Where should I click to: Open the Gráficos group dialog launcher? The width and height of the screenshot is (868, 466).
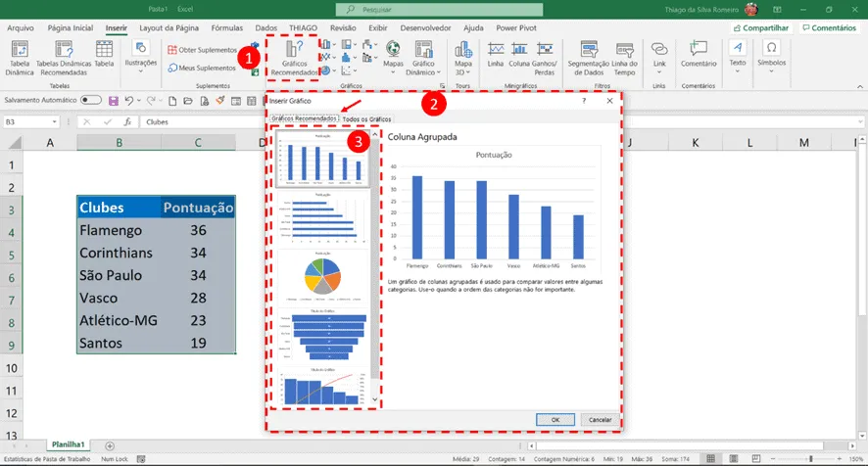point(442,86)
